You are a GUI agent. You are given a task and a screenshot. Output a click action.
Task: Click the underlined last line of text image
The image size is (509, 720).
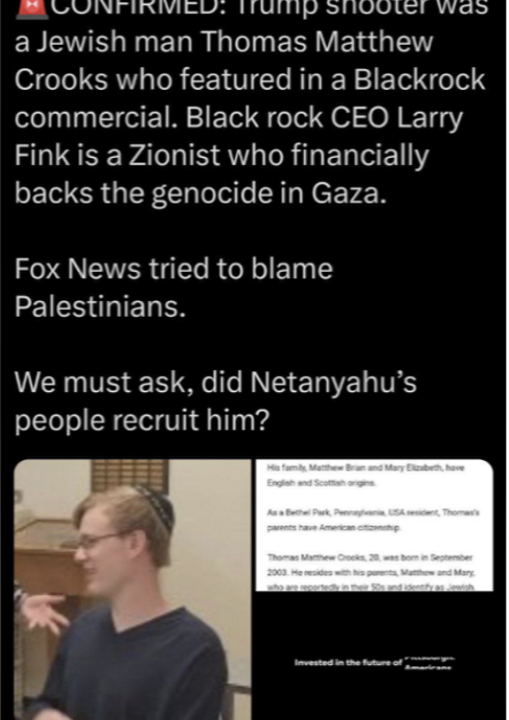[370, 587]
